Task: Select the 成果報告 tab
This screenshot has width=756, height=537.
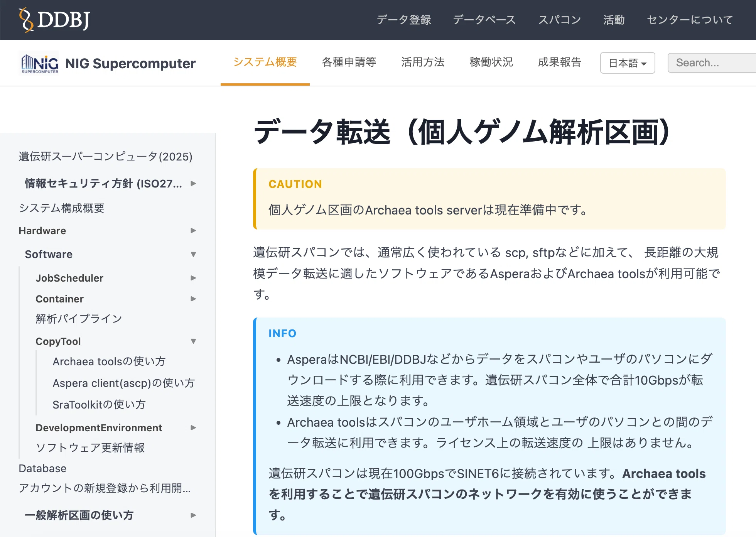Action: (x=559, y=62)
